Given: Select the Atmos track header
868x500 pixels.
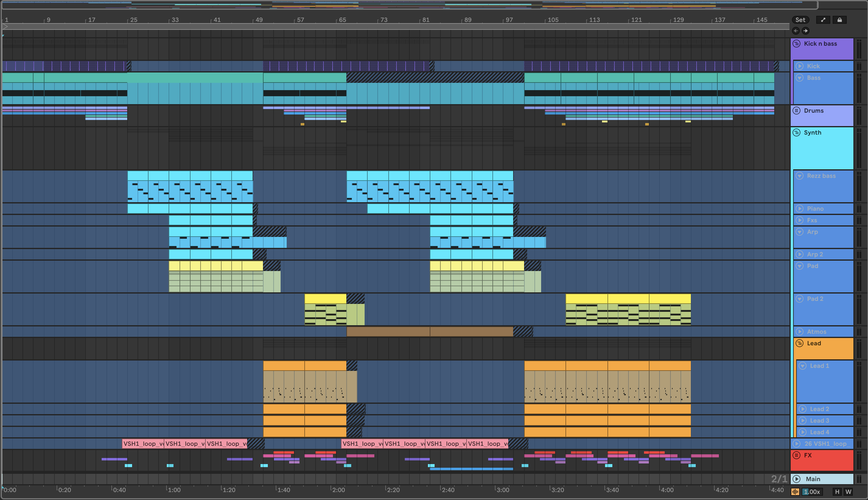Looking at the screenshot, I should click(816, 332).
